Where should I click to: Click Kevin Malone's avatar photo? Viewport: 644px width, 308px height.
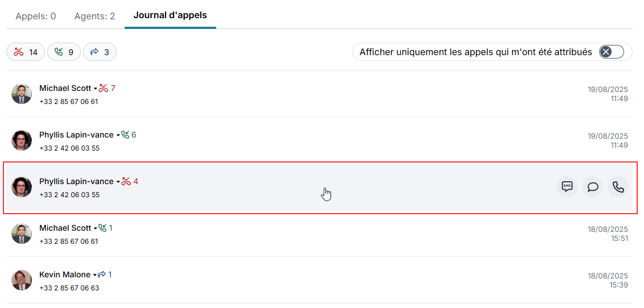click(x=22, y=280)
